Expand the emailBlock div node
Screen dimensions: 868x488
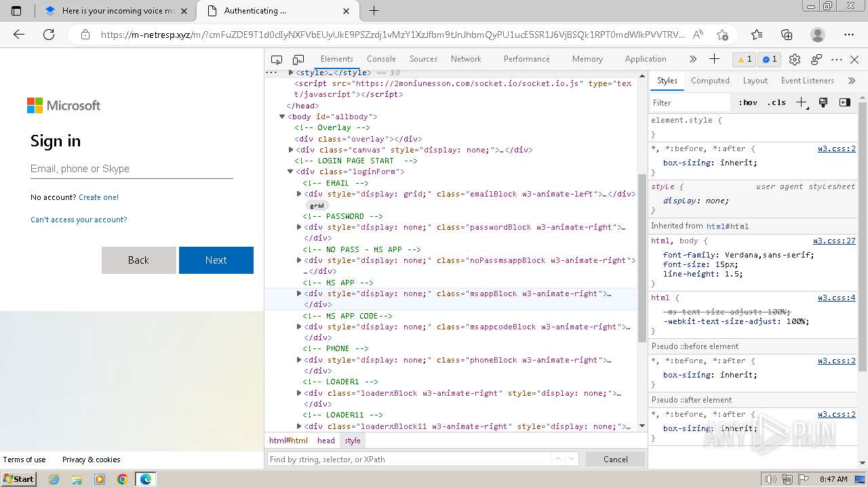299,194
